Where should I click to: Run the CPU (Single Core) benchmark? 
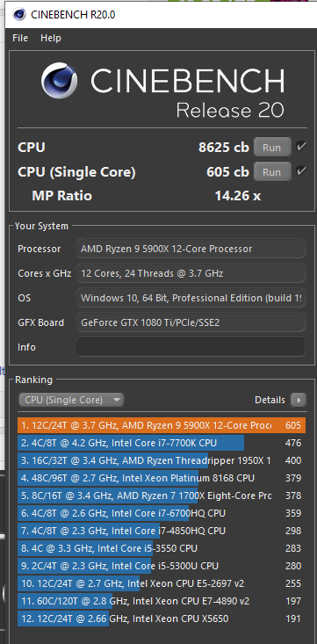272,171
